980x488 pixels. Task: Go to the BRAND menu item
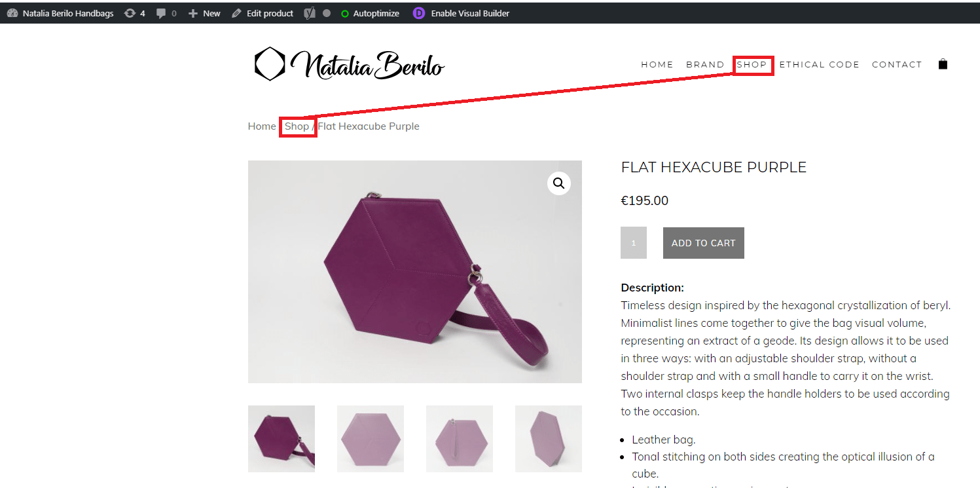705,64
